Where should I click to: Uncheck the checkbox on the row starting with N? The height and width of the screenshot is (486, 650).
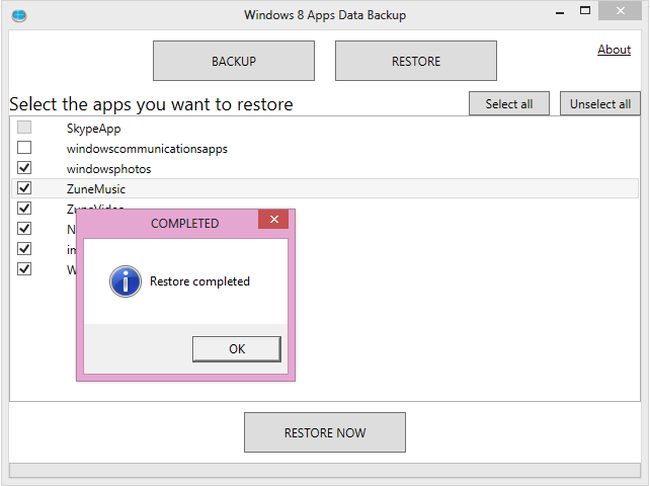[x=24, y=228]
